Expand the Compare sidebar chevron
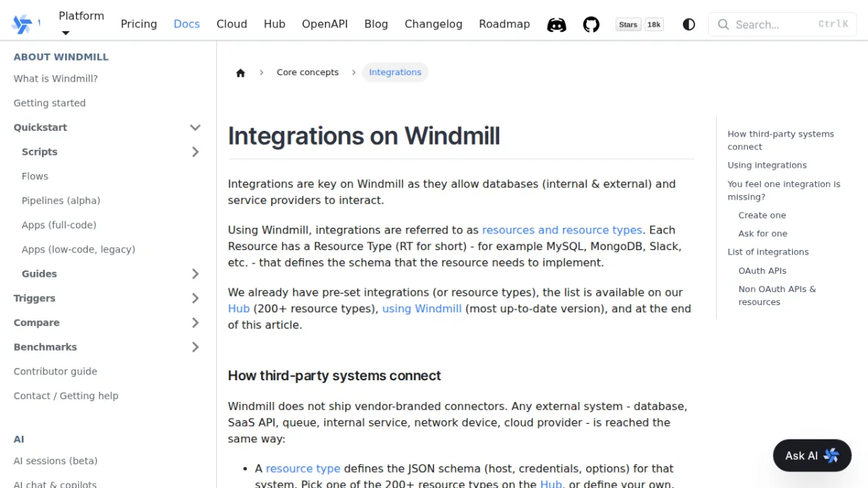This screenshot has width=868, height=488. pyautogui.click(x=195, y=322)
